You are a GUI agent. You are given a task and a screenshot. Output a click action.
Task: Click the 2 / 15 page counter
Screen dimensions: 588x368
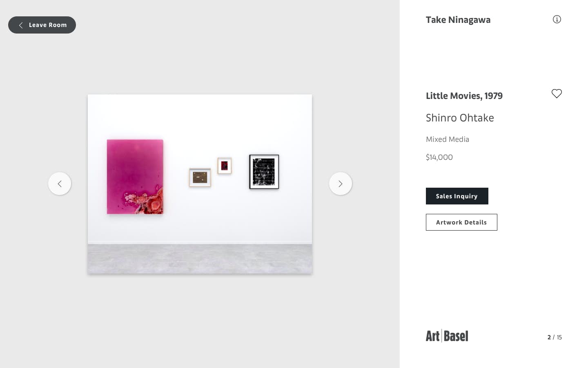pyautogui.click(x=555, y=337)
